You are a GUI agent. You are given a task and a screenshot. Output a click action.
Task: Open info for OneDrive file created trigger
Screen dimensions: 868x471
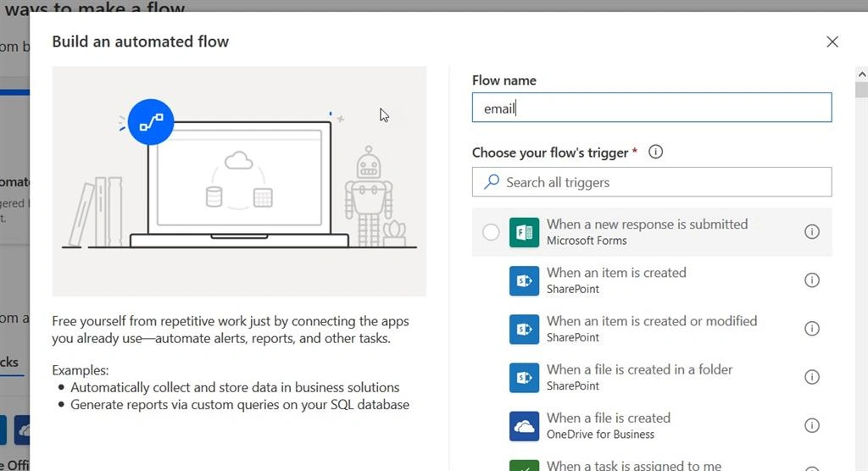(811, 425)
